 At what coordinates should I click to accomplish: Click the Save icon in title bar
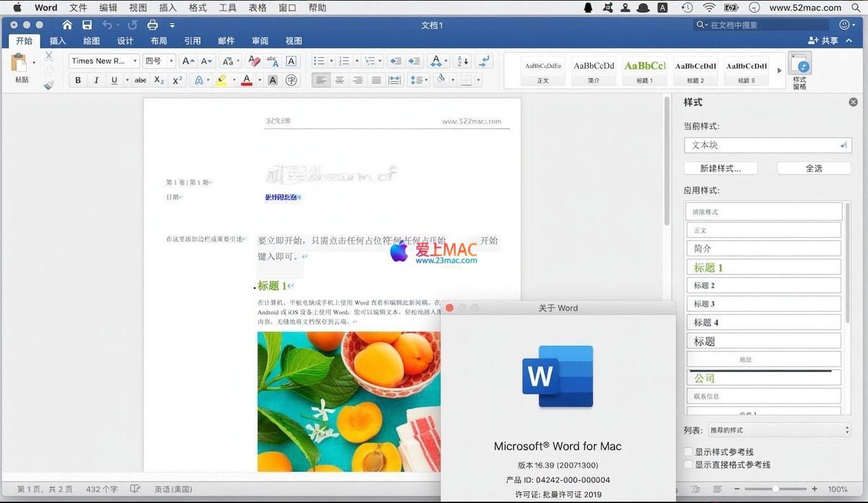87,25
